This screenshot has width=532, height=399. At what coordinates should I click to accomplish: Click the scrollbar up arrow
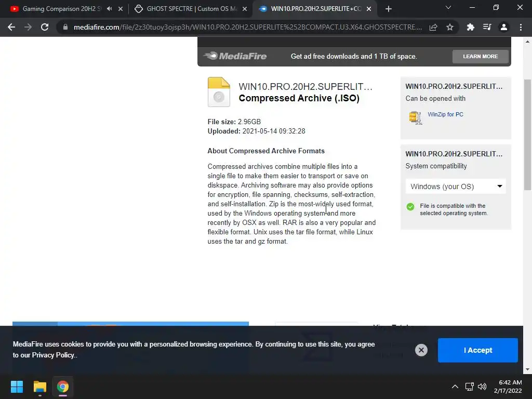[527, 42]
